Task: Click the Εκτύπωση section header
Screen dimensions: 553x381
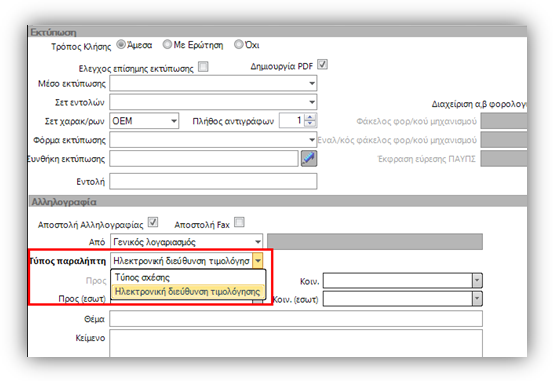Action: (278, 32)
